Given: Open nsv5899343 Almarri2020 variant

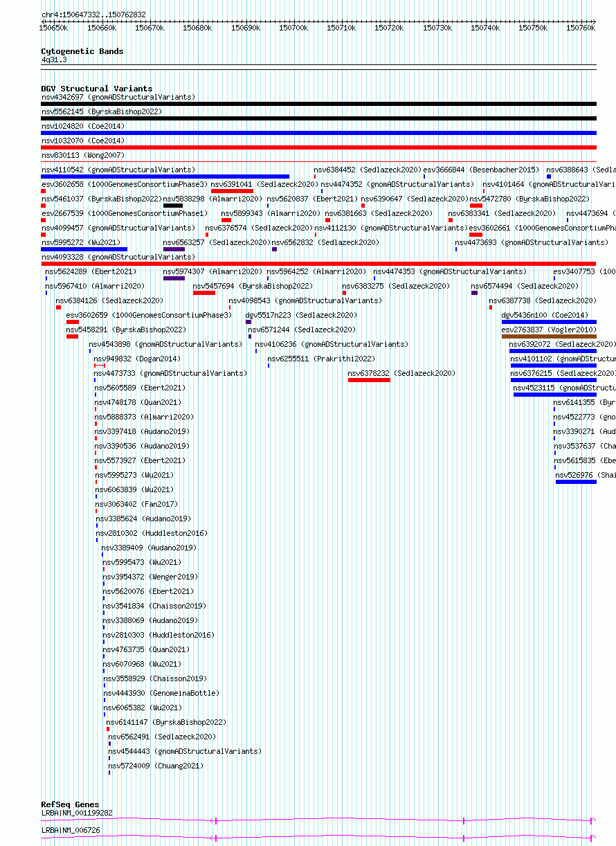Looking at the screenshot, I should click(x=271, y=213).
